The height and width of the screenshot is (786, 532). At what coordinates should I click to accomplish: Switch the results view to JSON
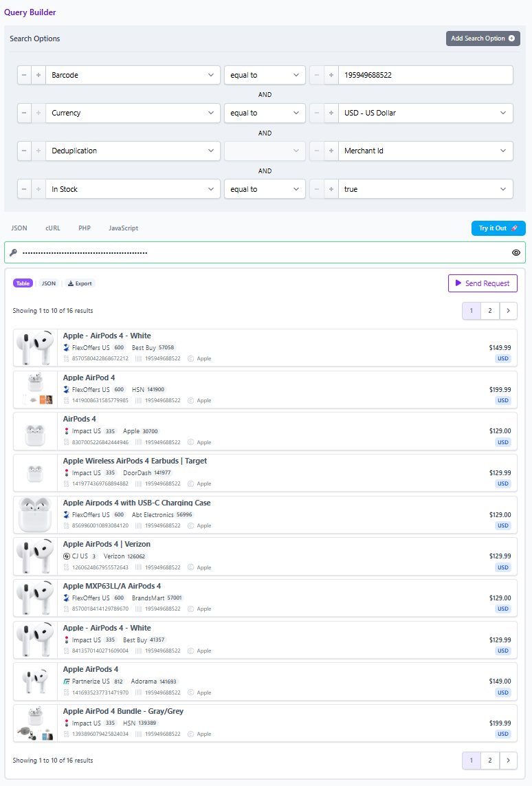49,283
